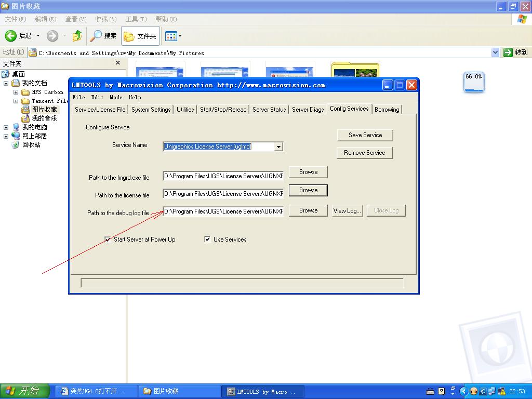Switch to the Borrowing tab
This screenshot has width=532, height=399.
pos(387,109)
